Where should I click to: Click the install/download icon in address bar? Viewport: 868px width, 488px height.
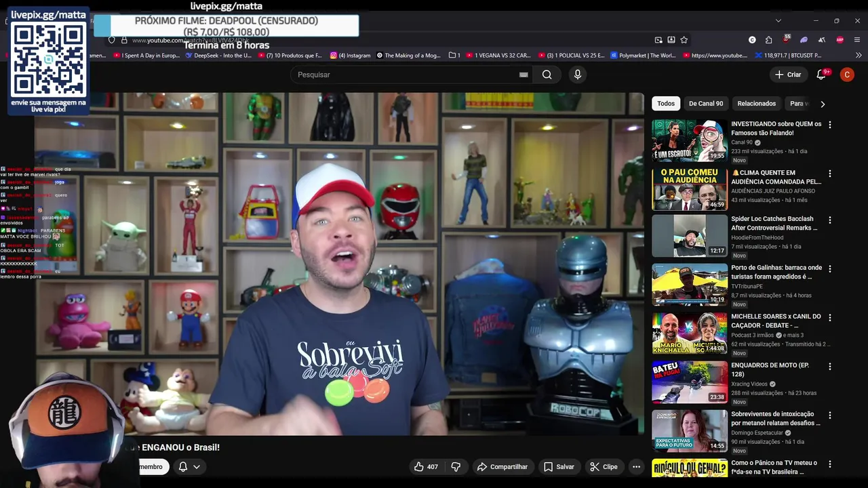pos(671,40)
